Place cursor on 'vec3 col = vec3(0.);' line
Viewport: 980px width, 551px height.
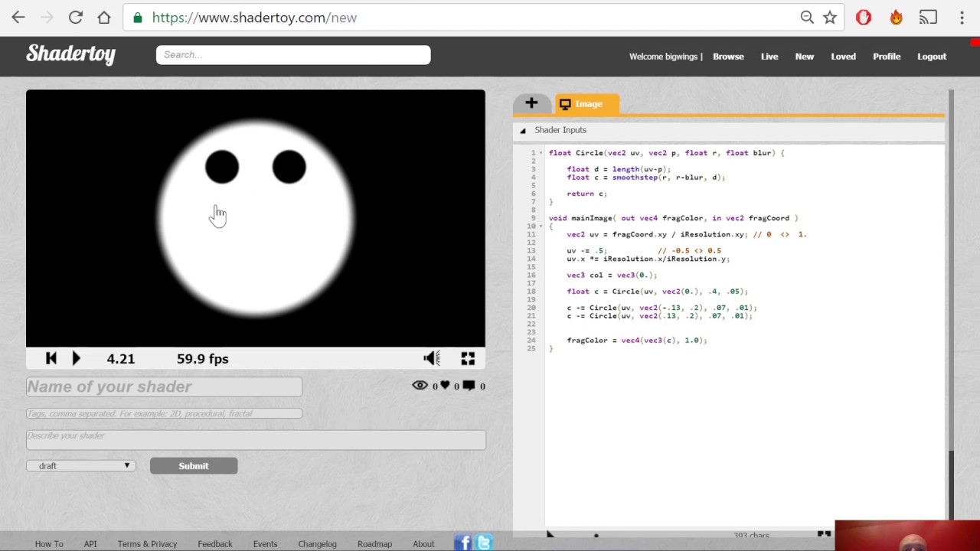(612, 275)
